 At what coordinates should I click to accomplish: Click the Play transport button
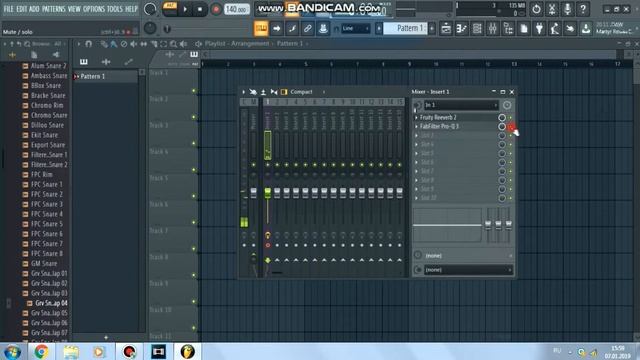[x=185, y=9]
